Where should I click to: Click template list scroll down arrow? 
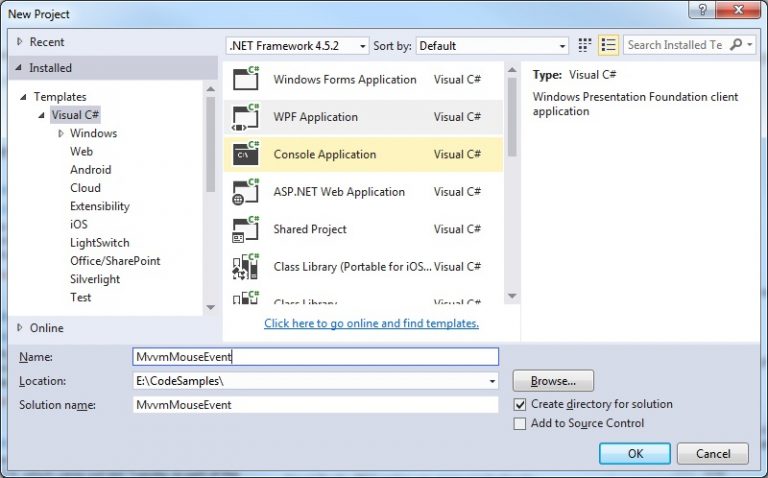[512, 296]
